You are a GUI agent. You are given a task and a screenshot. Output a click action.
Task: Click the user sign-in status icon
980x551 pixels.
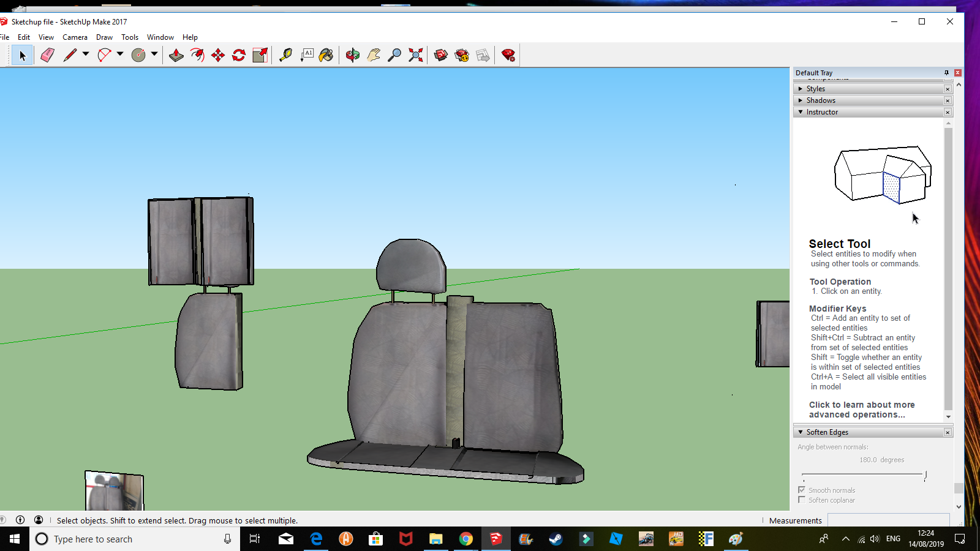click(x=39, y=520)
